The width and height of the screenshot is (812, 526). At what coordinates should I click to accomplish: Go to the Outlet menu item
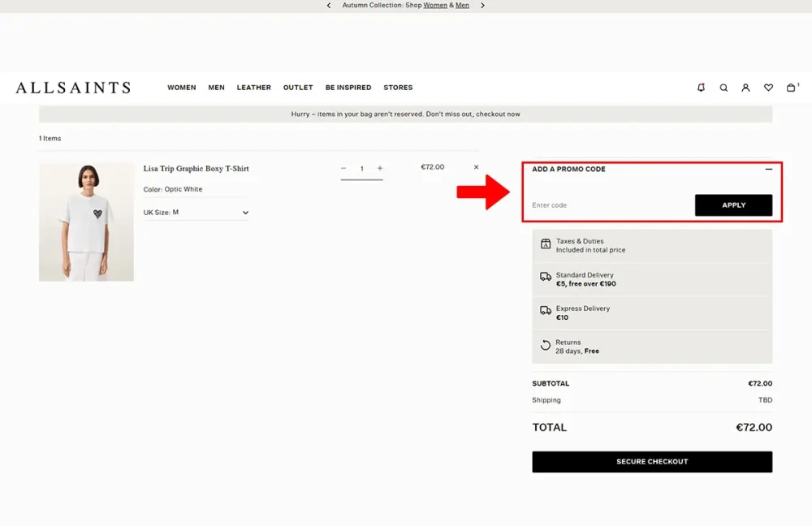[x=298, y=88]
